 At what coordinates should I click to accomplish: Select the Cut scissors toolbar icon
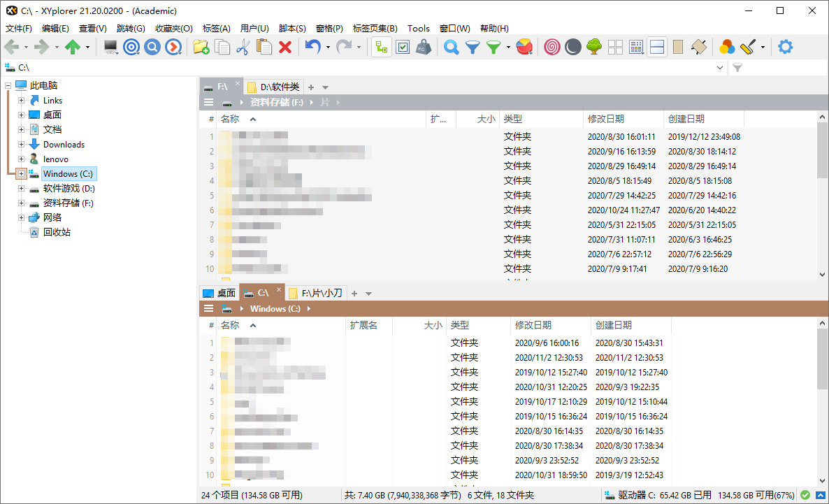click(x=241, y=47)
